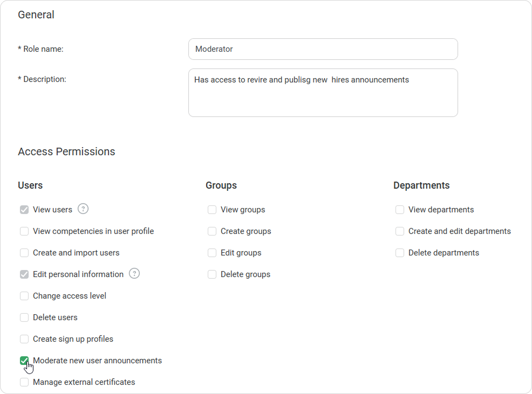The height and width of the screenshot is (394, 532).
Task: Tick the Delete departments checkbox
Action: [400, 253]
